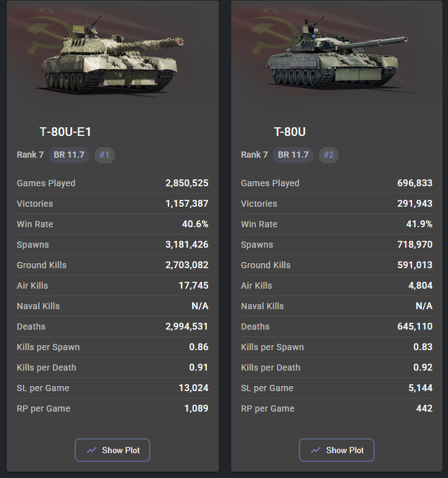Select the T-80U Win Rate value 41.9%
This screenshot has width=448, height=478.
[x=419, y=224]
